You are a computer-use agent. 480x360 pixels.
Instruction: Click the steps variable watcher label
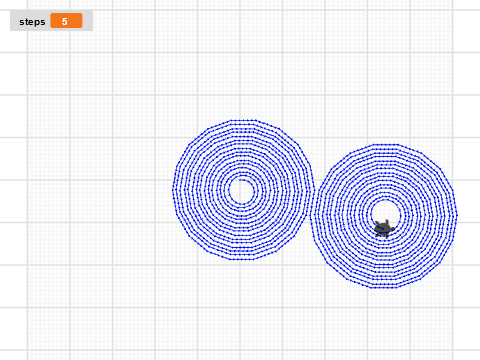32,22
